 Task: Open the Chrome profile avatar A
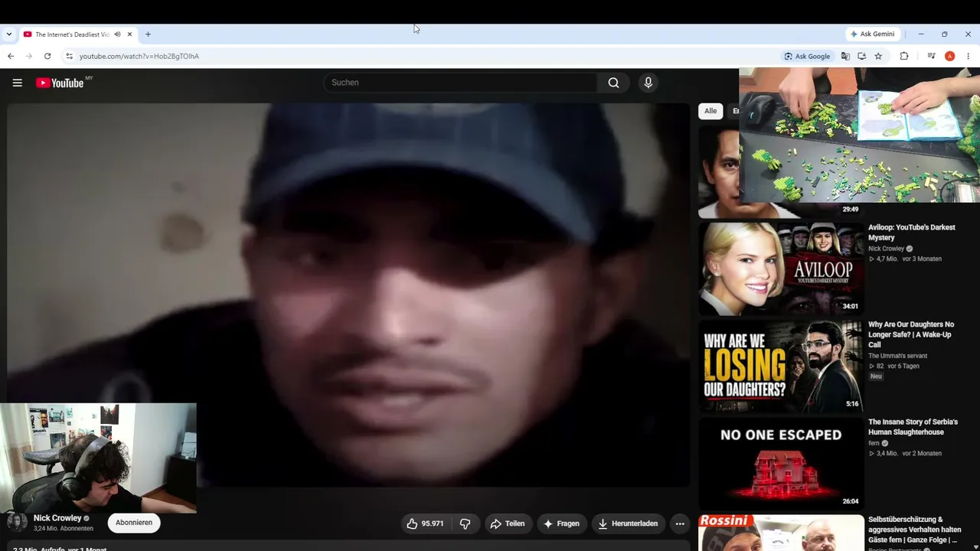pos(949,56)
